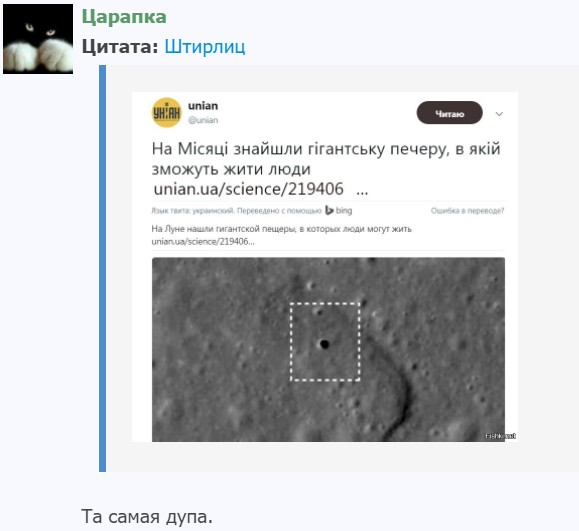Click the Та самая дупа comment text
Image resolution: width=579 pixels, height=531 pixels.
click(147, 516)
